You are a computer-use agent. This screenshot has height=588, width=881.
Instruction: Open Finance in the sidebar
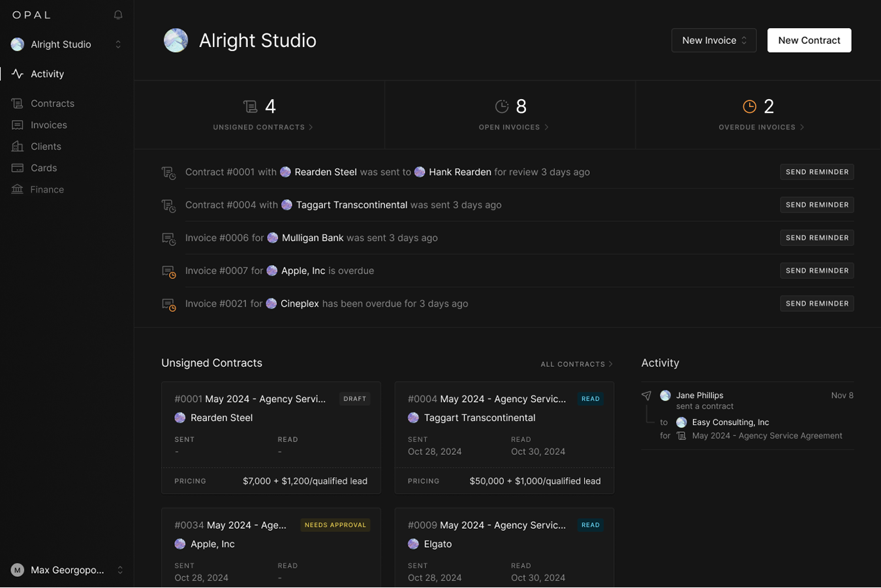tap(47, 189)
